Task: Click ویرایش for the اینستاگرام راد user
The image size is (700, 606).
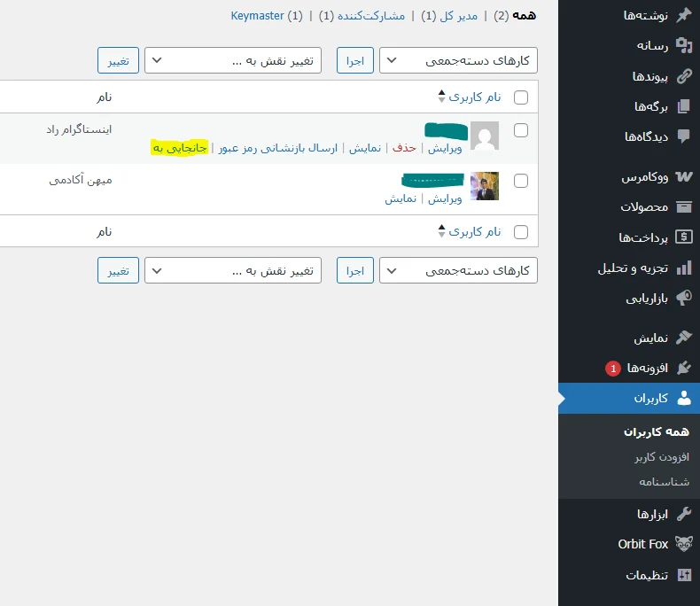Action: [445, 148]
